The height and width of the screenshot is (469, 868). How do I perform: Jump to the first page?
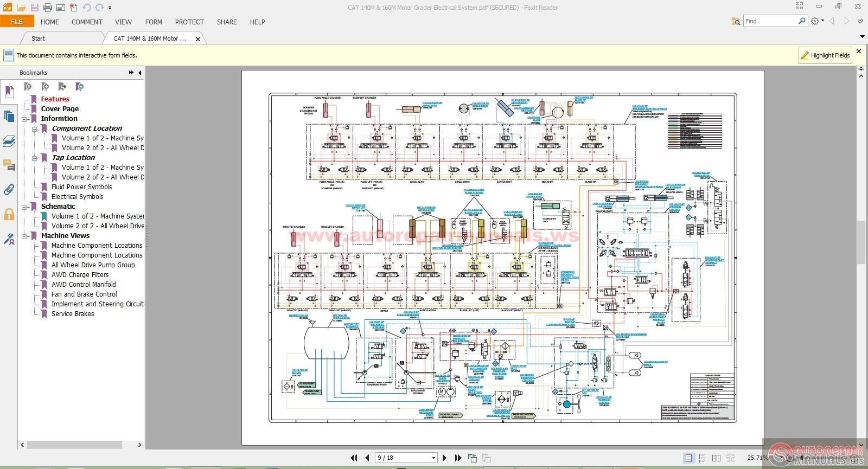[354, 458]
